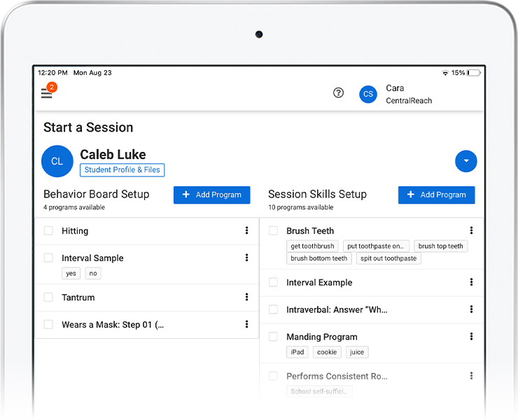Click the Caleb Luke student name
The width and height of the screenshot is (518, 420).
pos(113,155)
